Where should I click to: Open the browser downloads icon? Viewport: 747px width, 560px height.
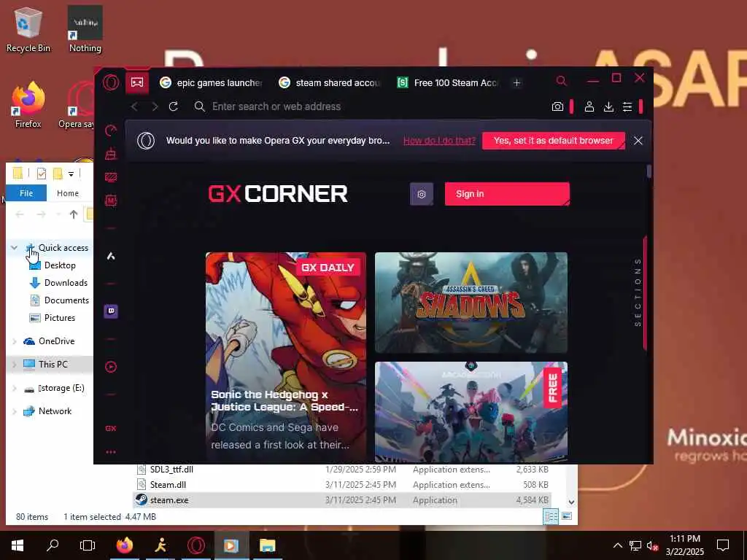pos(608,106)
